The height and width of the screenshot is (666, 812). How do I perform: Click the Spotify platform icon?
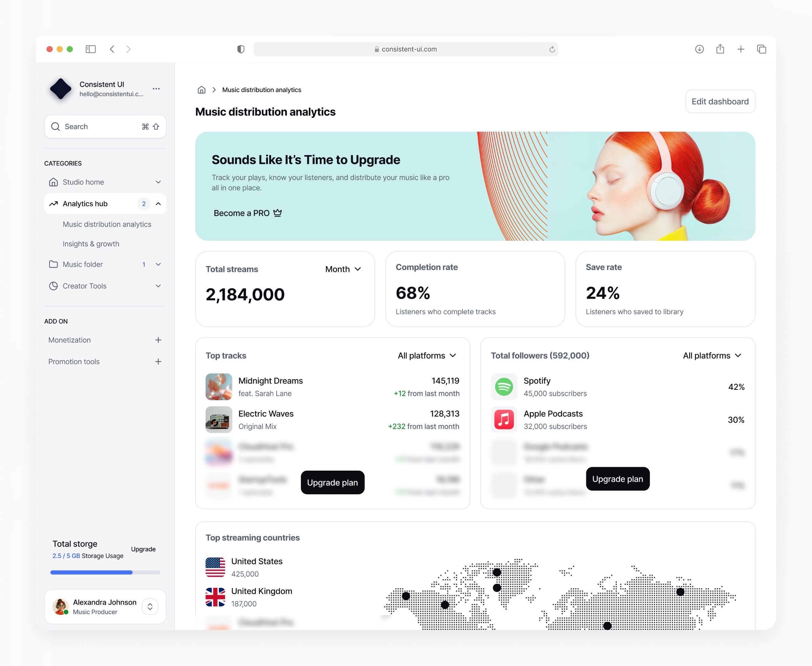[x=504, y=387]
